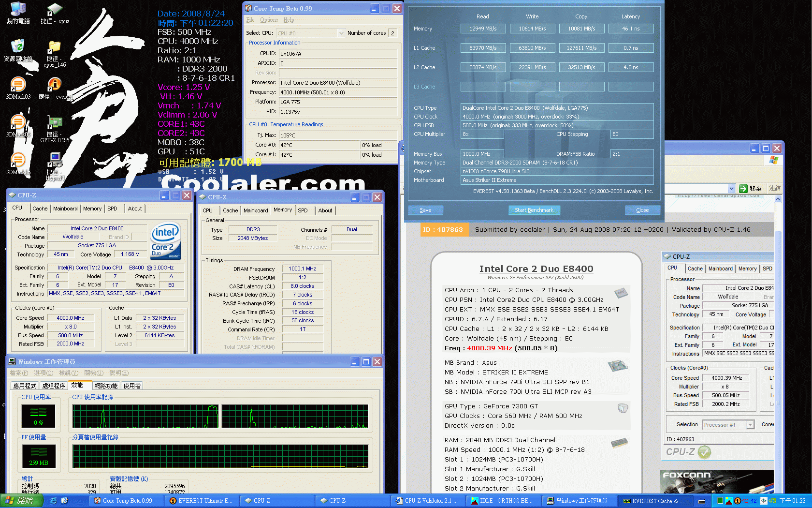Switch to Mainboard tab in left CPU-Z
812x508 pixels.
65,209
